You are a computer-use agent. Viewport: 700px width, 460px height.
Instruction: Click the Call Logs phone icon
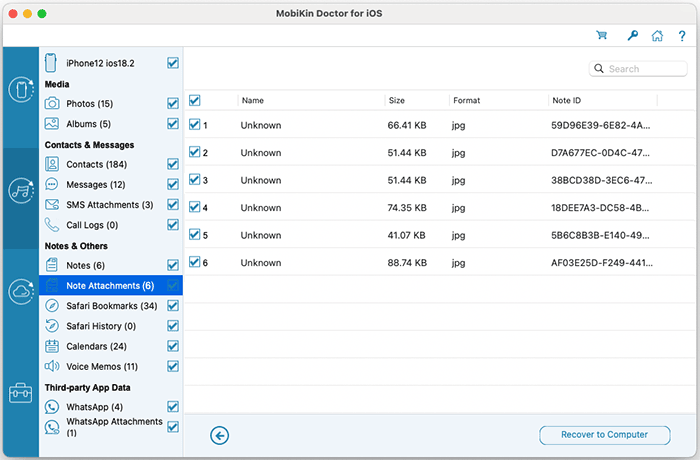tap(52, 225)
